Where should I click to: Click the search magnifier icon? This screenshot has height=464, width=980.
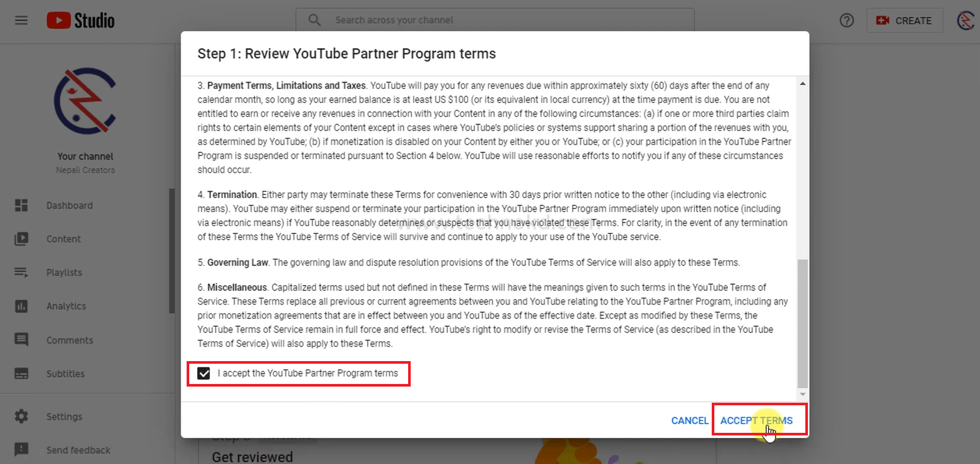[x=315, y=20]
